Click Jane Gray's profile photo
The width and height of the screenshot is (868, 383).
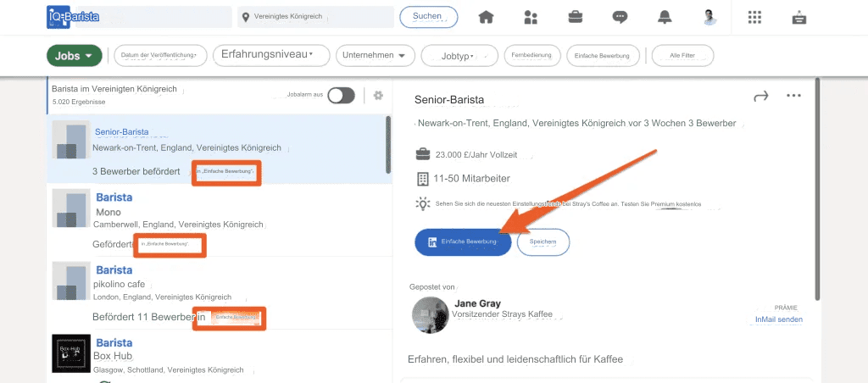(x=431, y=315)
